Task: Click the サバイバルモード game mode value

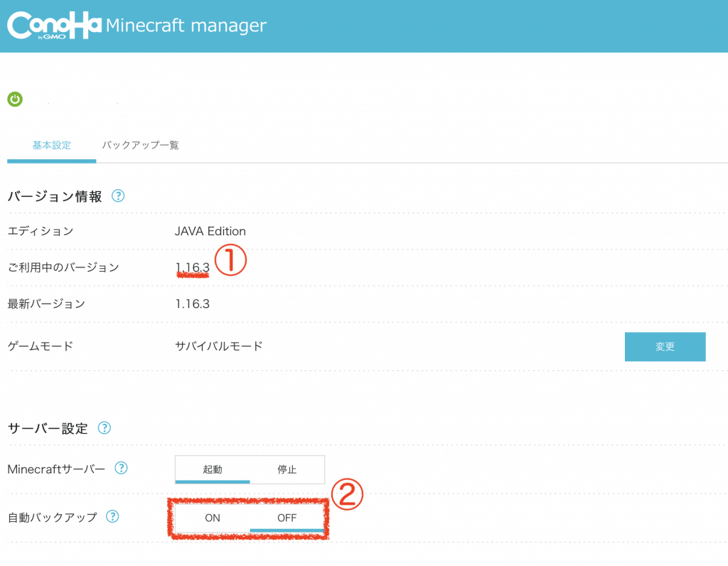Action: pos(219,346)
